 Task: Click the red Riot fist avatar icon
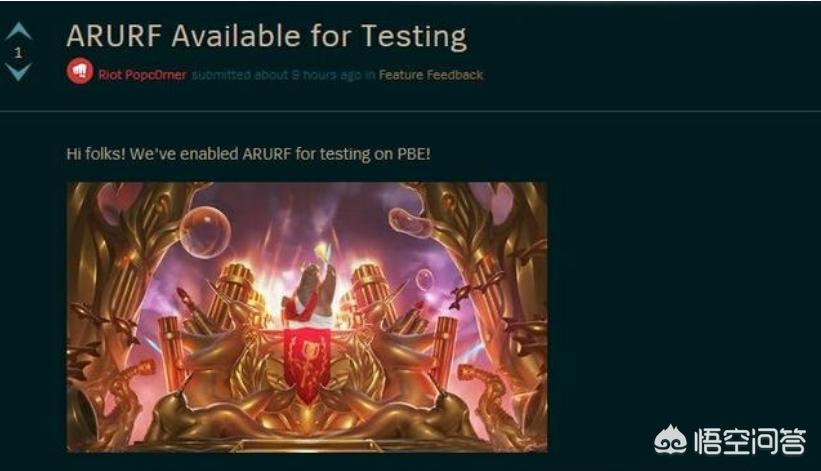80,71
